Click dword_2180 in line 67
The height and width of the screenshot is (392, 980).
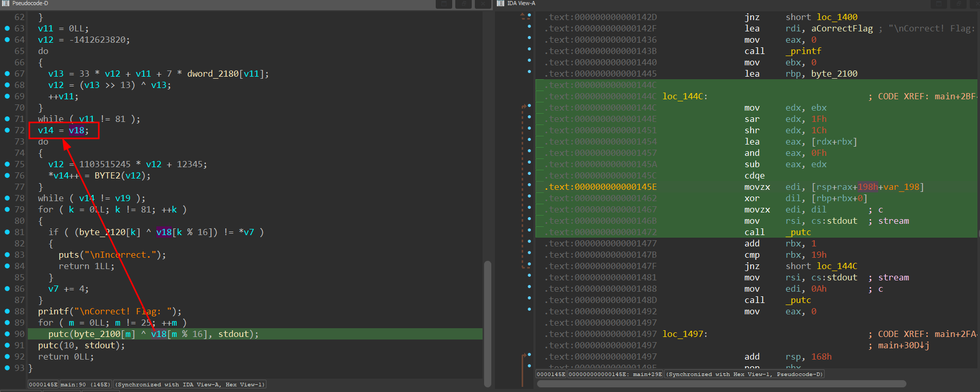coord(212,74)
